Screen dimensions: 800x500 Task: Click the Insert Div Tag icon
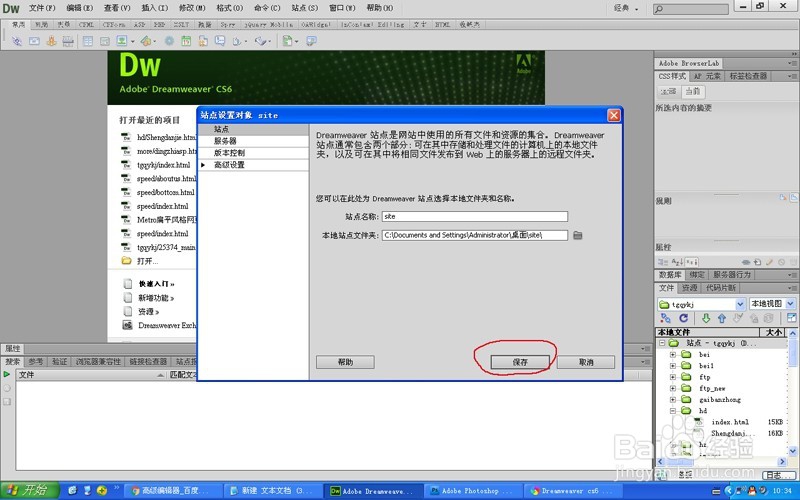point(105,41)
